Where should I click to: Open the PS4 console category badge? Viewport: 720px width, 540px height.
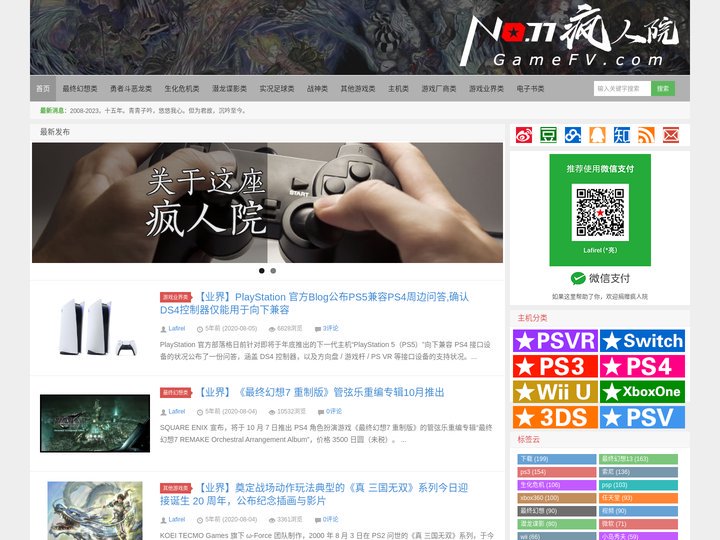point(642,366)
